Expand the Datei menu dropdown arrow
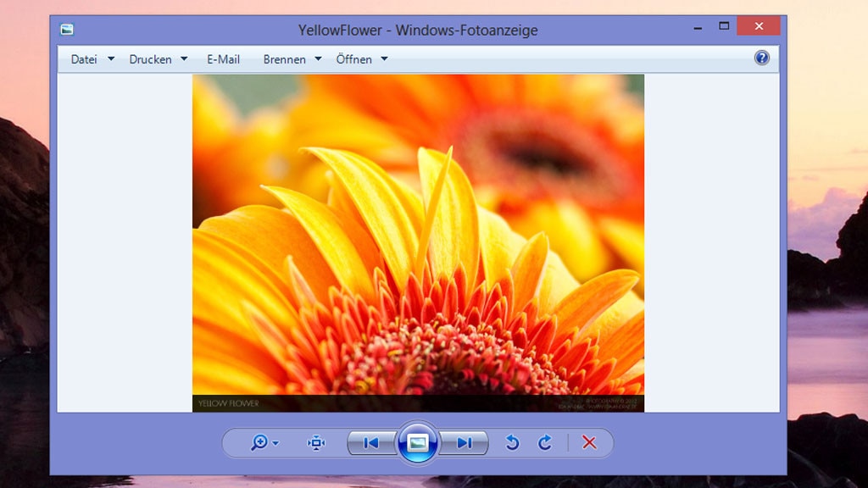The width and height of the screenshot is (868, 488). (x=111, y=58)
